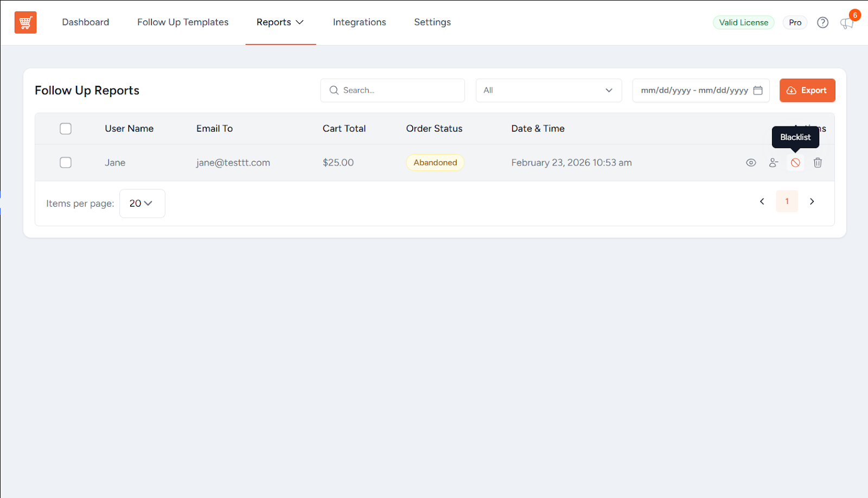Screen dimensions: 868x498
Task: Check the checkbox for Jane's row
Action: click(66, 163)
